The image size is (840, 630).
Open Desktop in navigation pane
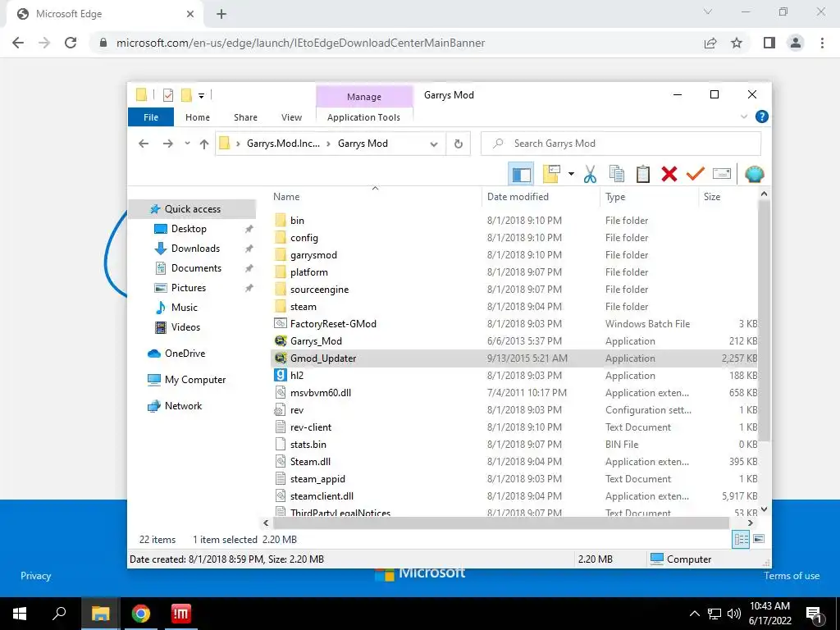(189, 229)
